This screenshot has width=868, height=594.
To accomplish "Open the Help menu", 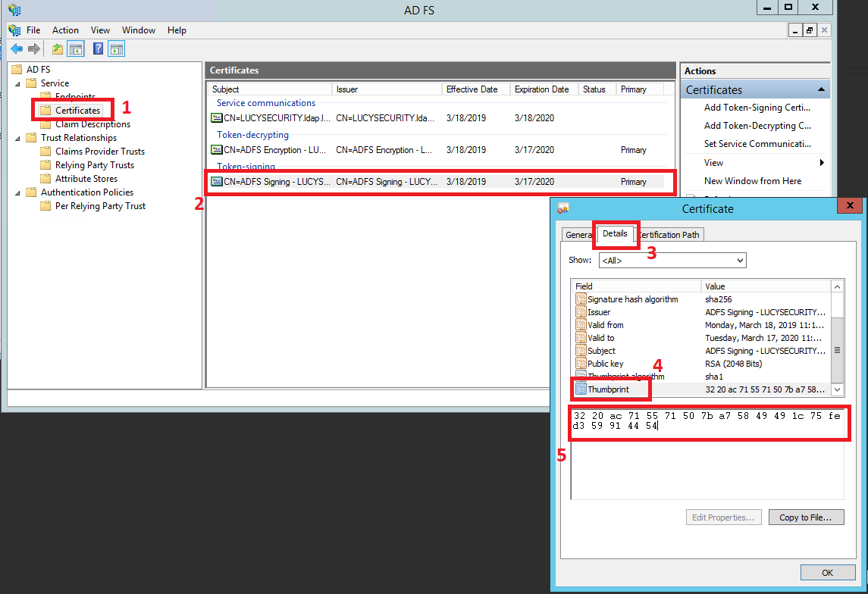I will [x=177, y=30].
